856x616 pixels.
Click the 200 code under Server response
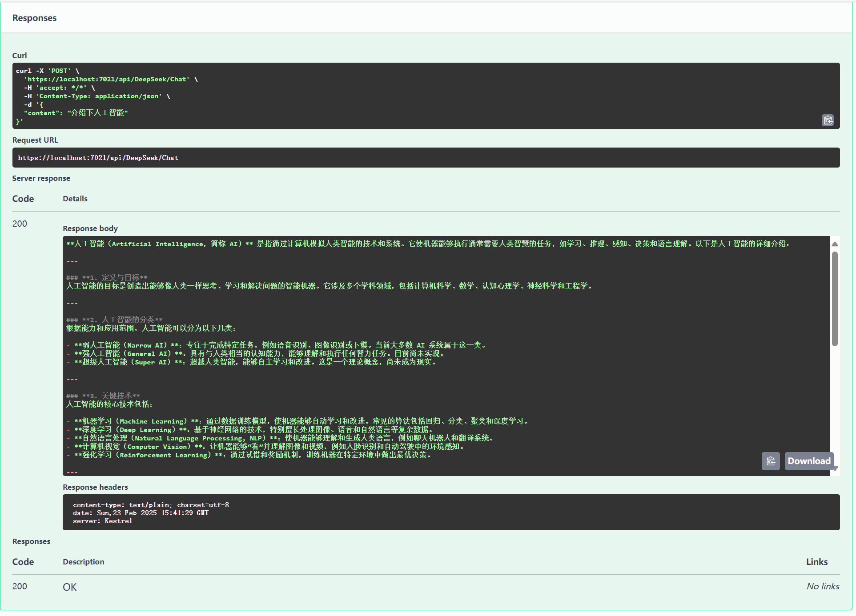[20, 224]
